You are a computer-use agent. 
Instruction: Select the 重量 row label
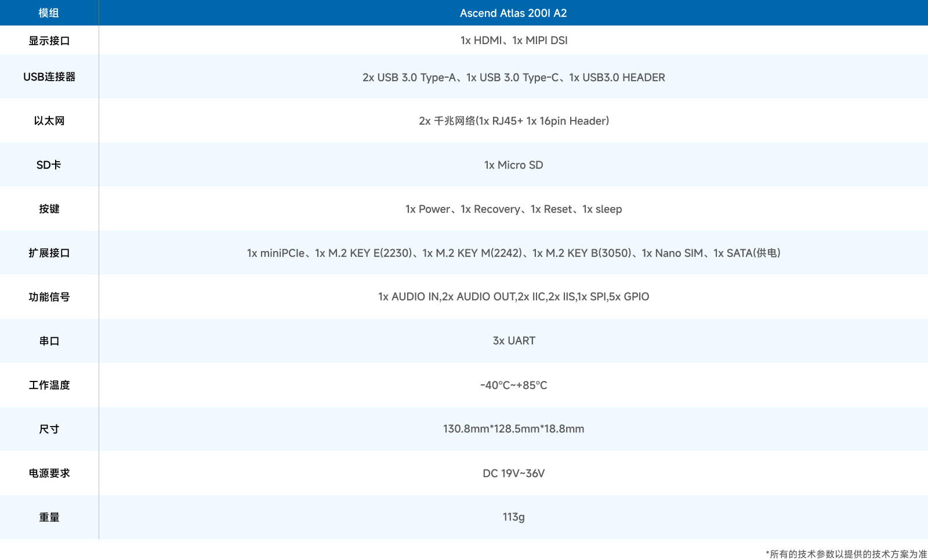click(x=49, y=517)
